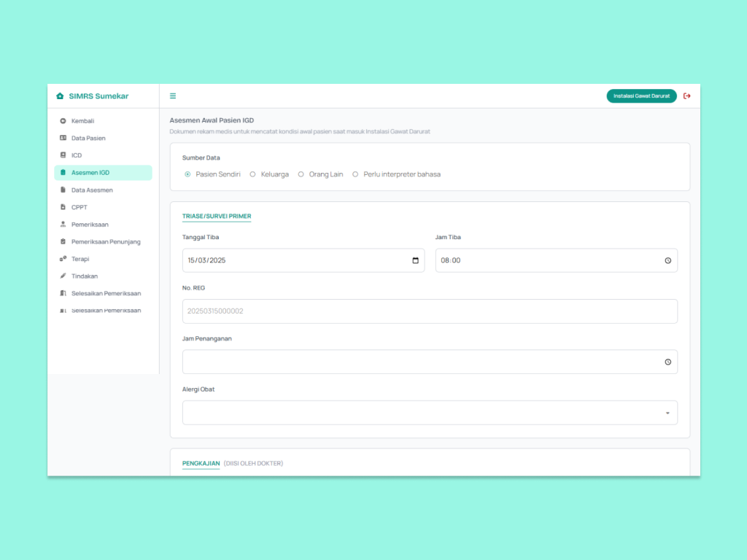Click clock icon in Jam Penanganan field
The image size is (747, 560).
pos(667,362)
